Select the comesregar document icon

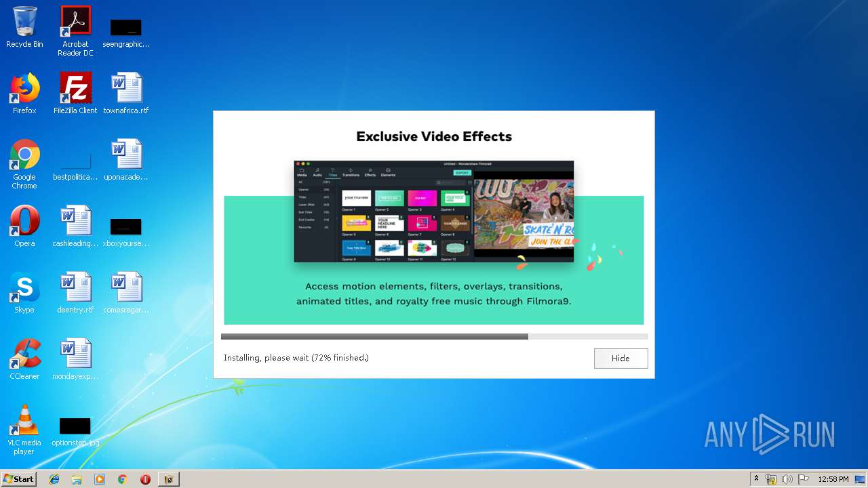coord(126,293)
